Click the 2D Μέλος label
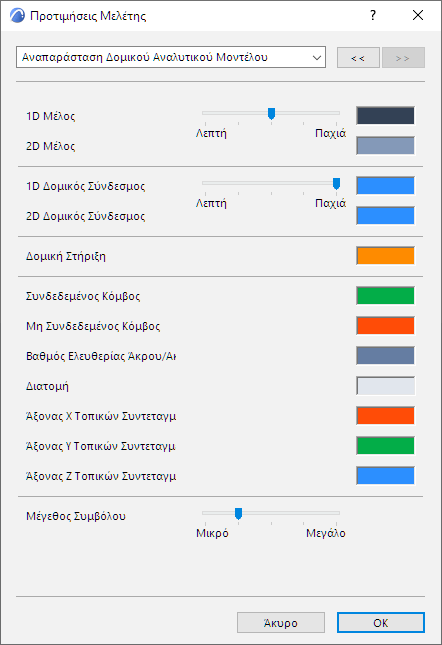The image size is (442, 645). click(x=51, y=146)
